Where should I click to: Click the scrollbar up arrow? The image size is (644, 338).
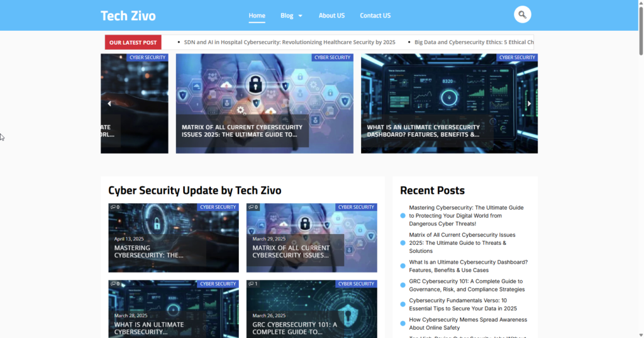(641, 3)
